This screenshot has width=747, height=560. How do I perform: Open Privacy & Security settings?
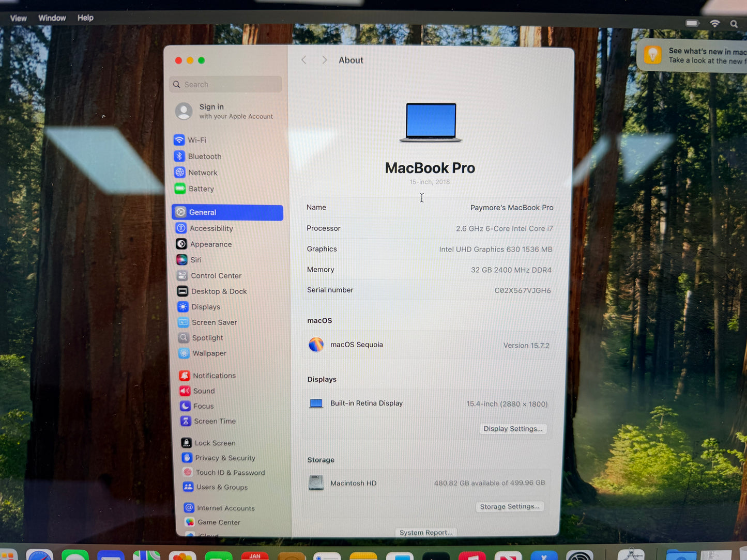225,458
